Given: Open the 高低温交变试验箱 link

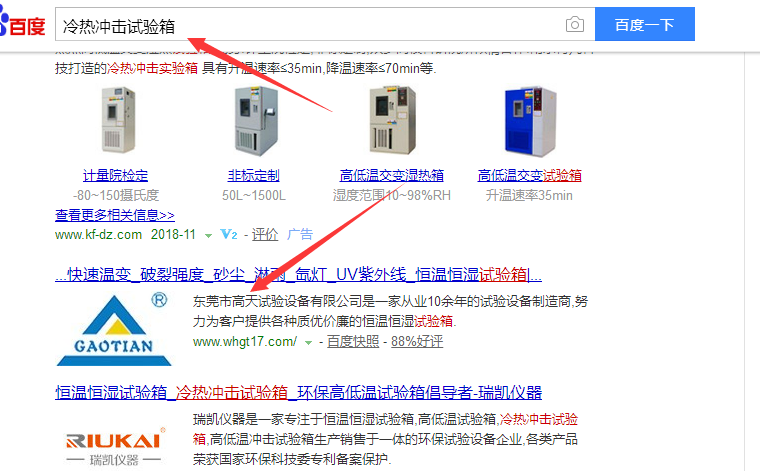Looking at the screenshot, I should click(x=529, y=175).
